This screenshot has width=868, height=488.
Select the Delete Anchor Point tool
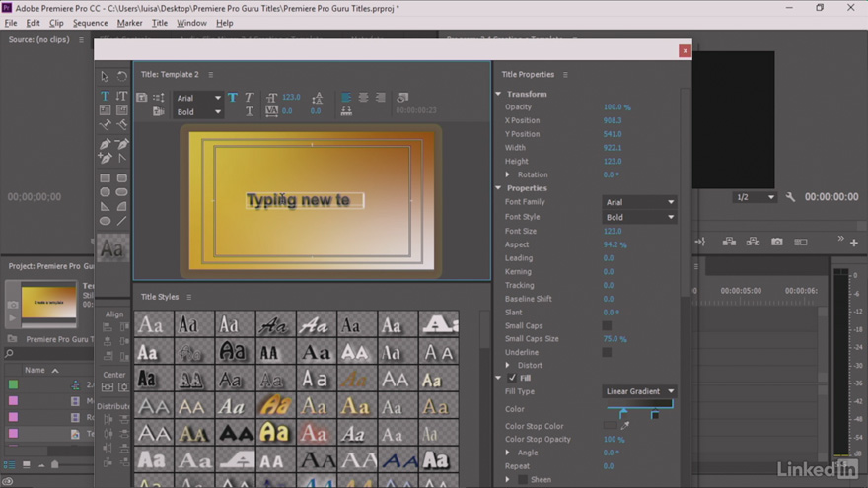pyautogui.click(x=121, y=144)
